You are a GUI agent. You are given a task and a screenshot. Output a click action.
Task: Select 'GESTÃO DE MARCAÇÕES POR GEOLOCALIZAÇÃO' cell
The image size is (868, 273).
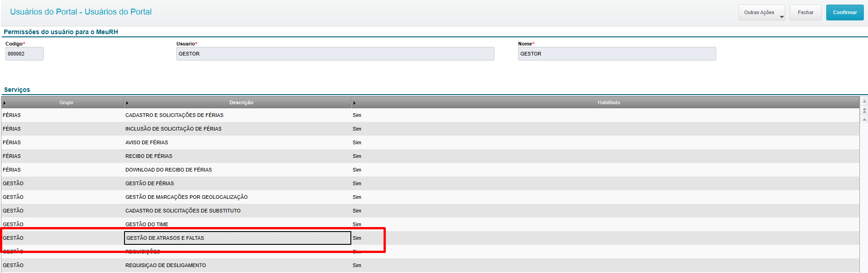click(237, 197)
